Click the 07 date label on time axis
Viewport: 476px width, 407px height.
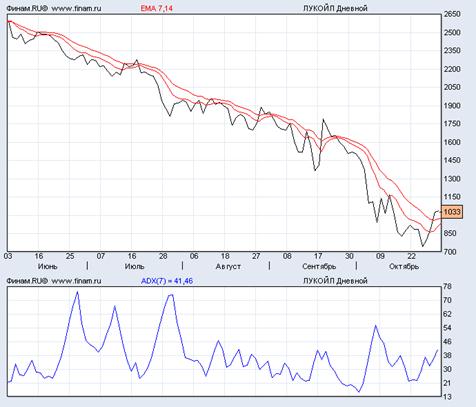101,256
